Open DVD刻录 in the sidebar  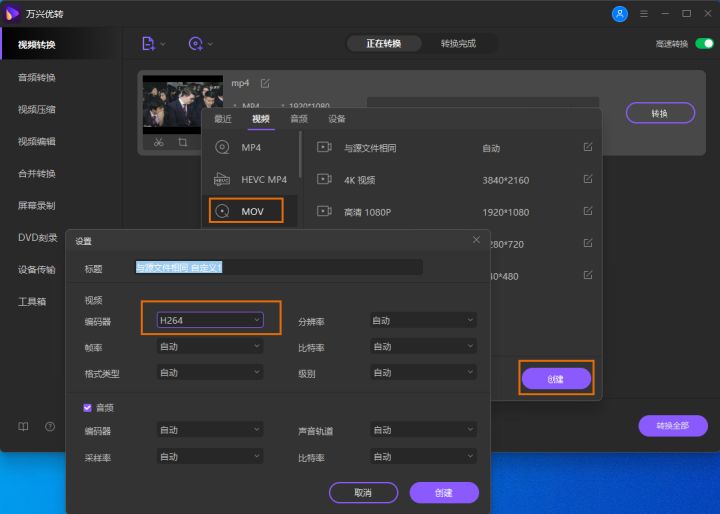pos(38,237)
